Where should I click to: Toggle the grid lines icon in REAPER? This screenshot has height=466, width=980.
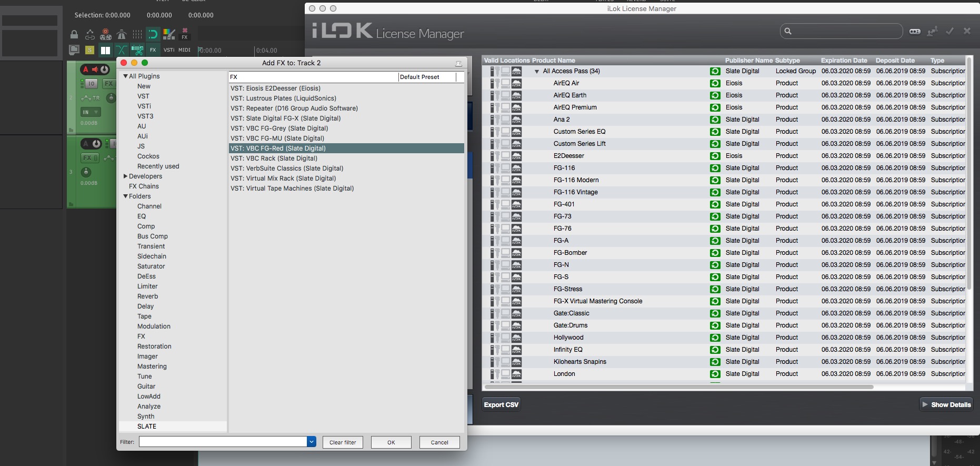pos(137,35)
